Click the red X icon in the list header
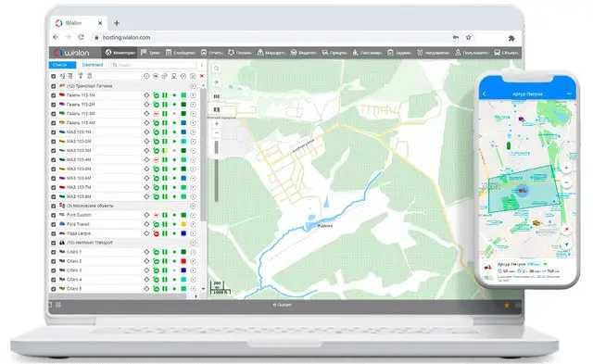Viewport: 593px width, 364px height. 202,76
